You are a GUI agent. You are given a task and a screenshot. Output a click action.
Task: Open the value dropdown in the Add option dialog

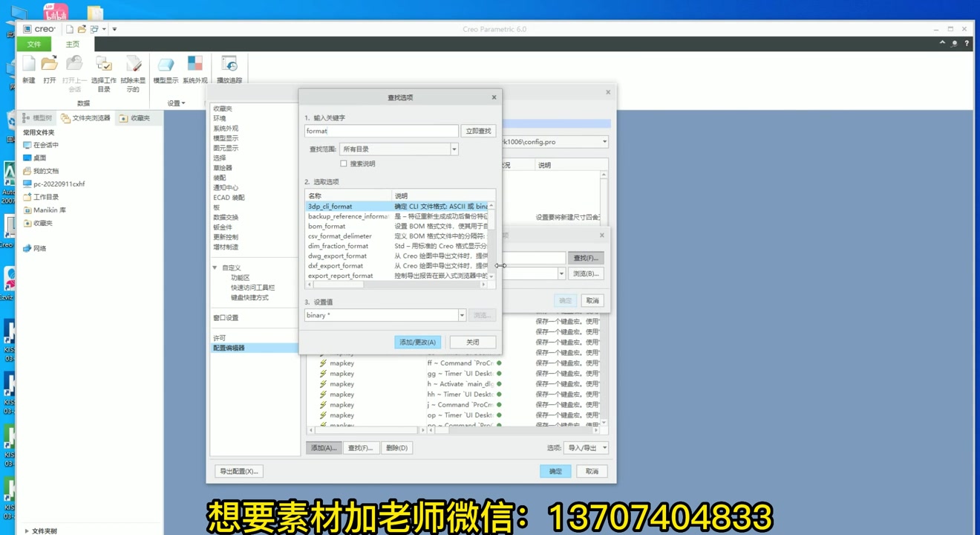click(x=561, y=273)
